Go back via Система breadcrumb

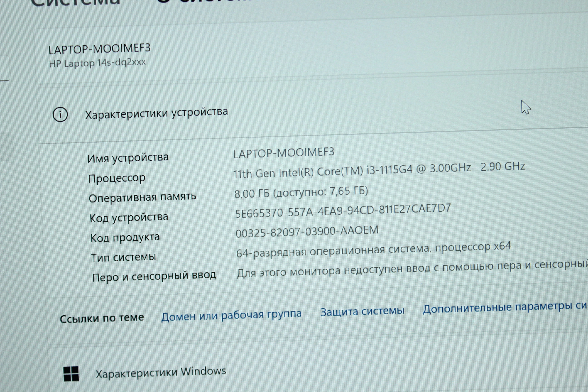click(x=75, y=2)
